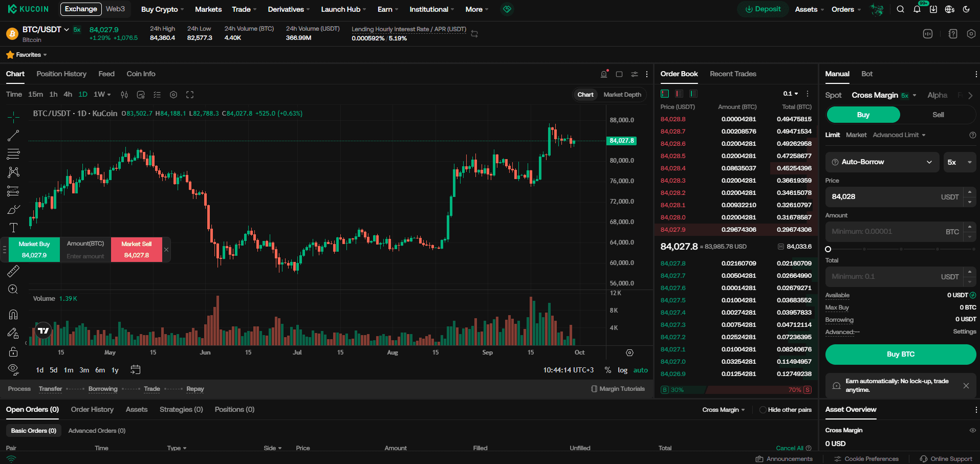This screenshot has width=980, height=464.
Task: Expand chart to fullscreen
Action: pyautogui.click(x=190, y=95)
